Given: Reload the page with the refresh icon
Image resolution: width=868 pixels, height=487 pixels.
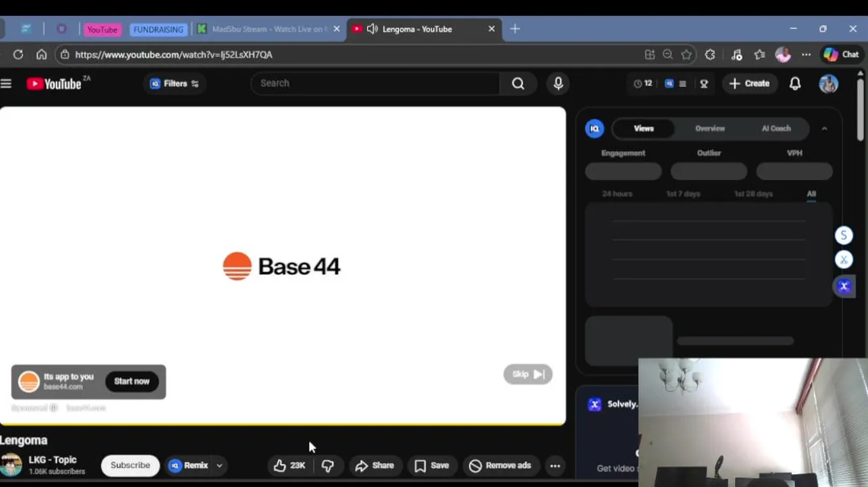Looking at the screenshot, I should 18,55.
